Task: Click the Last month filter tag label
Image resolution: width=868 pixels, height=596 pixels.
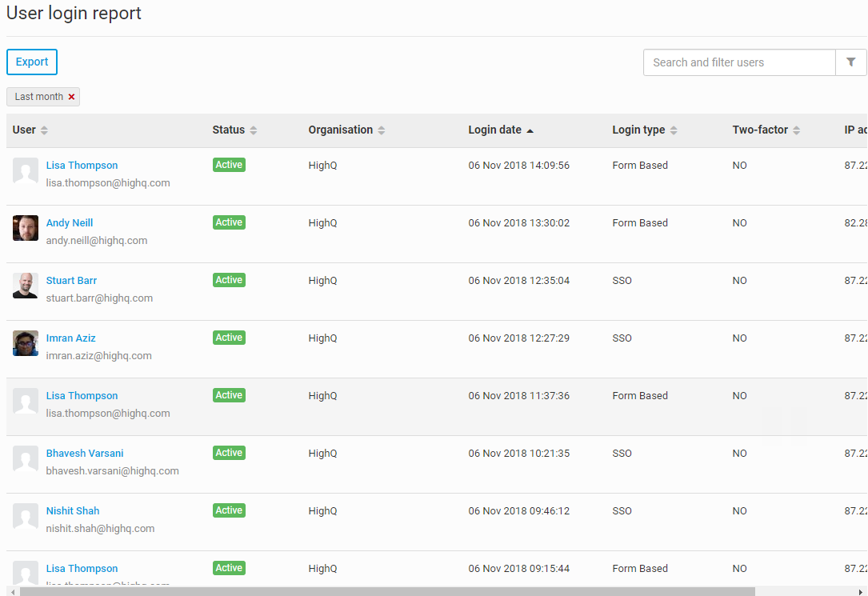Action: (38, 97)
